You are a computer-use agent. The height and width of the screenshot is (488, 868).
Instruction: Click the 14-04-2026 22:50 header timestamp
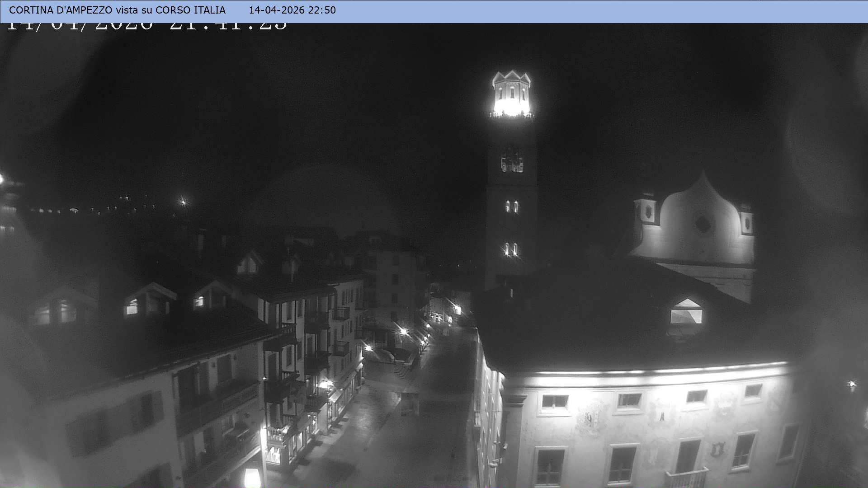click(x=292, y=10)
